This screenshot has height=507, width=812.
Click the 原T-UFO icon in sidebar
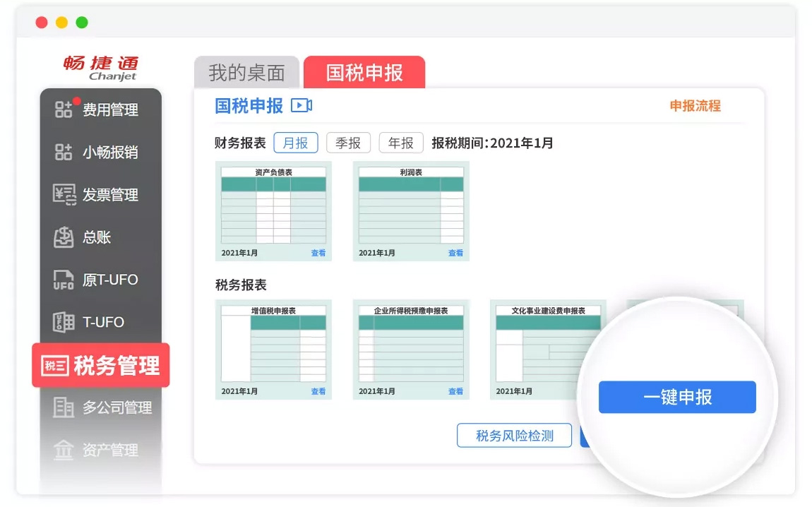tap(64, 280)
